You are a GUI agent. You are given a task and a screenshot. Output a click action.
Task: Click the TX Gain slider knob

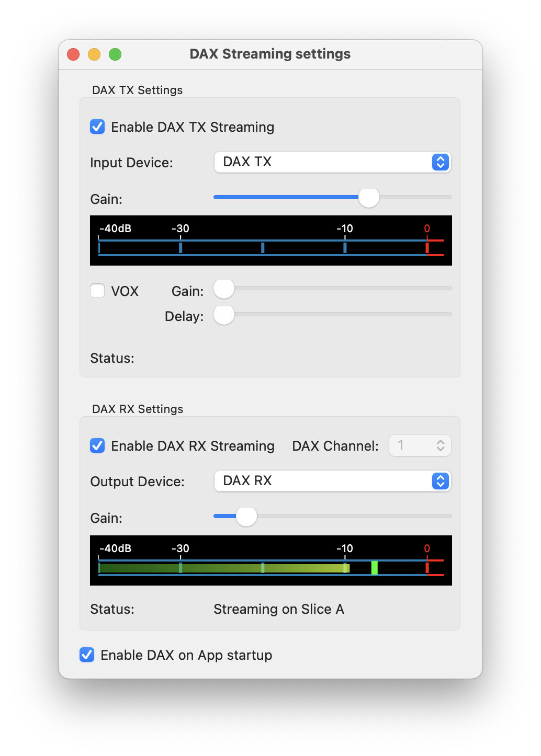(x=369, y=197)
